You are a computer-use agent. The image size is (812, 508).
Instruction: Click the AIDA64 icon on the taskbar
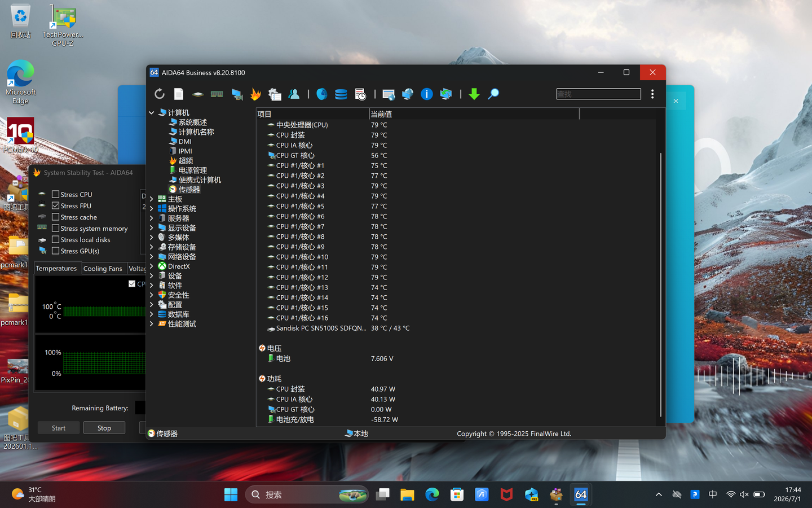581,494
